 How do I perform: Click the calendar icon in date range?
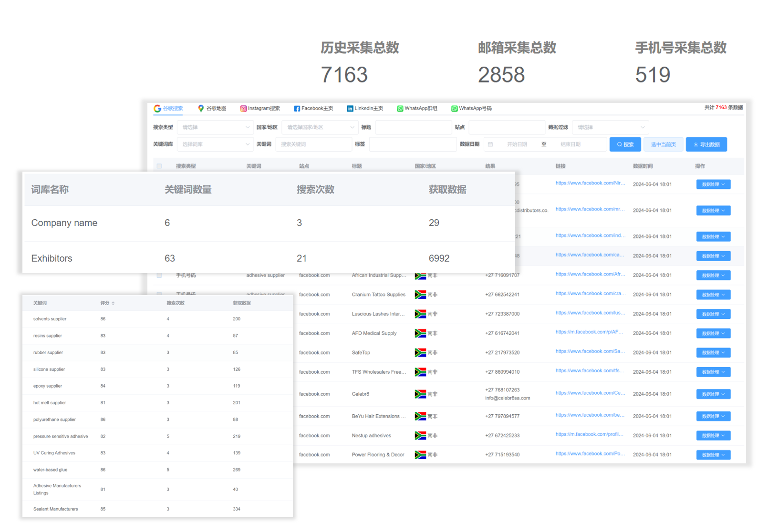coord(490,144)
